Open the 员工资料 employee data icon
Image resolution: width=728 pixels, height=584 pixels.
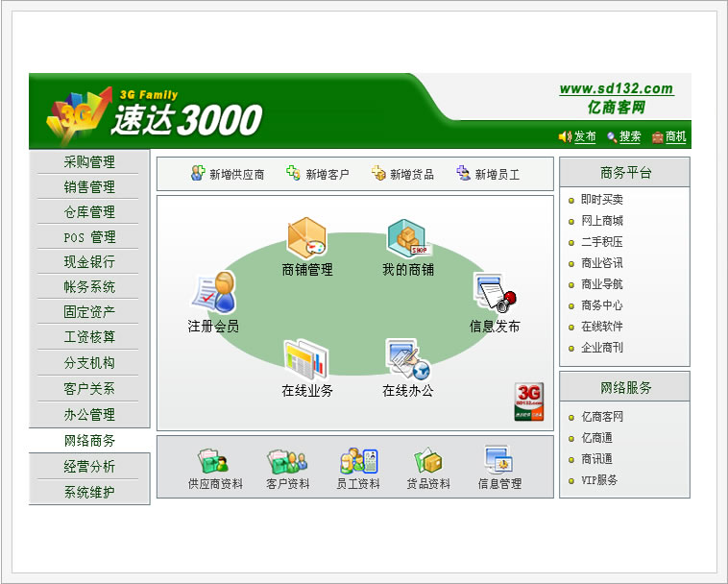[359, 460]
